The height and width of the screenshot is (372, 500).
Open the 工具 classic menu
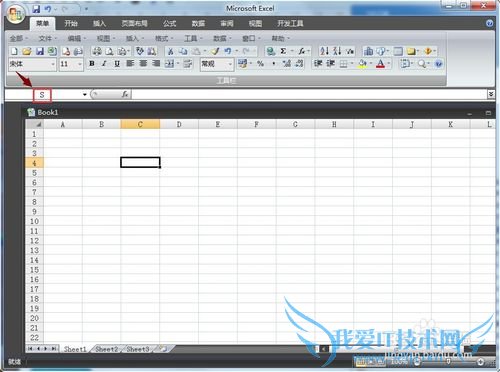(193, 38)
